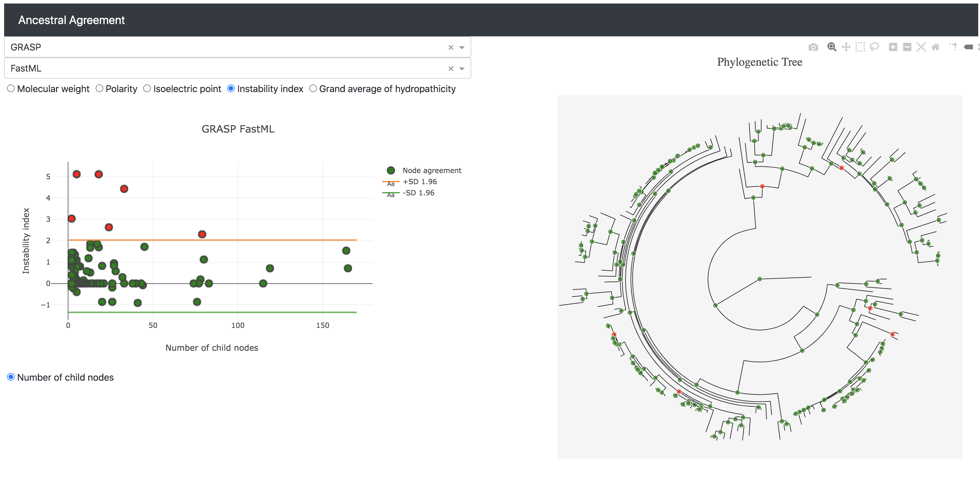Select Molecular weight radio button
This screenshot has height=481, width=980.
11,89
